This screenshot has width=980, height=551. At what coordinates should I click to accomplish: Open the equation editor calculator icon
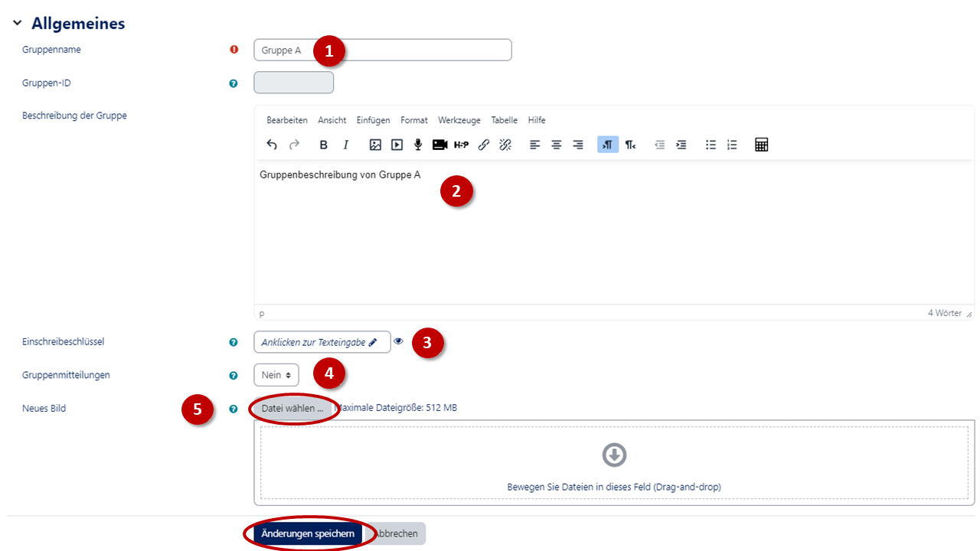point(761,145)
